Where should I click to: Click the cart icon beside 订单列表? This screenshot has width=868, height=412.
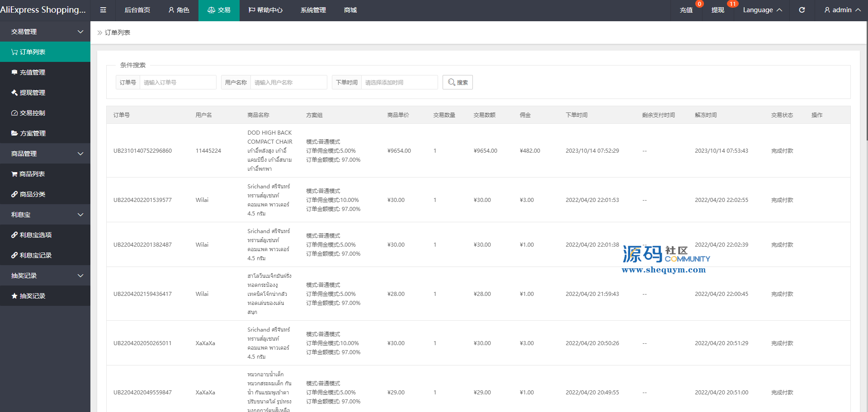(14, 52)
